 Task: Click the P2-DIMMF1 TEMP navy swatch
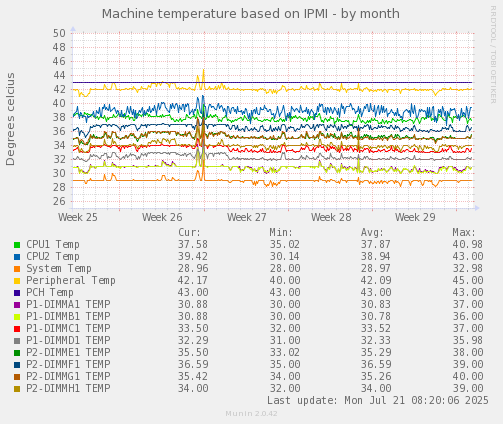pos(17,365)
